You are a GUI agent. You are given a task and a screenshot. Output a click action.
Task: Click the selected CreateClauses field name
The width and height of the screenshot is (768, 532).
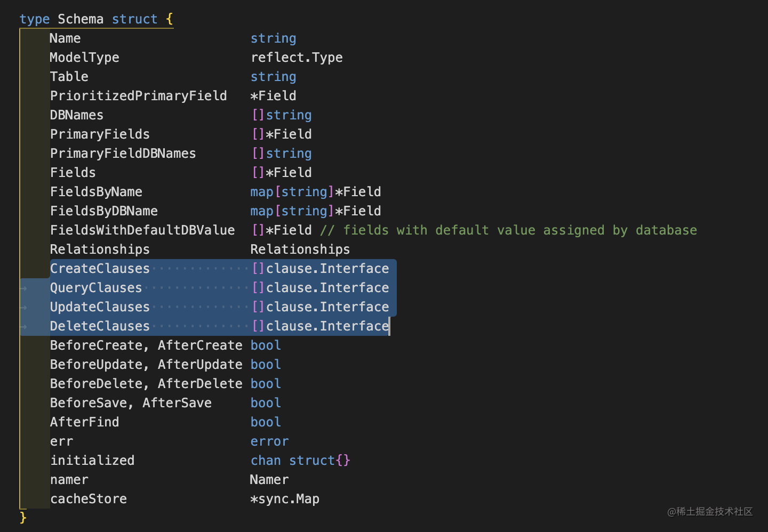[x=100, y=269]
